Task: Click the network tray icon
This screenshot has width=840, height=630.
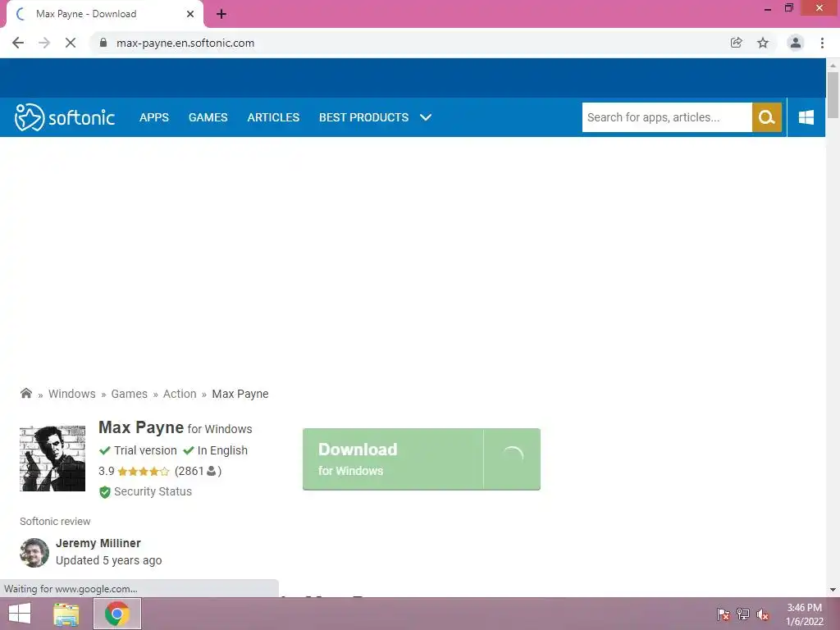Action: click(743, 614)
